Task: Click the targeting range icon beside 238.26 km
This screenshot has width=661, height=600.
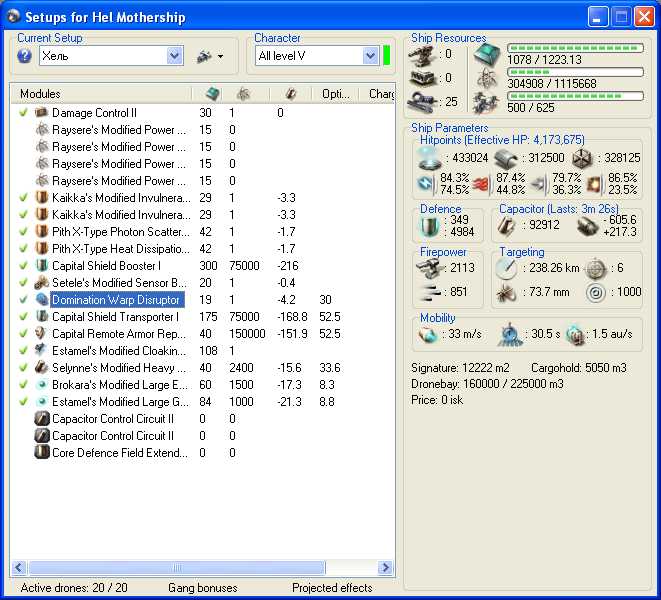Action: 506,268
